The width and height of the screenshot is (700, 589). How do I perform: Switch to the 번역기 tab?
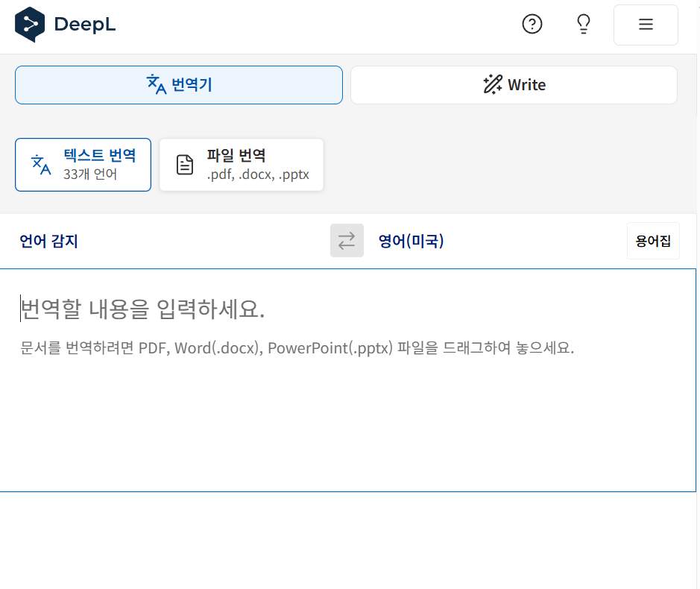179,84
